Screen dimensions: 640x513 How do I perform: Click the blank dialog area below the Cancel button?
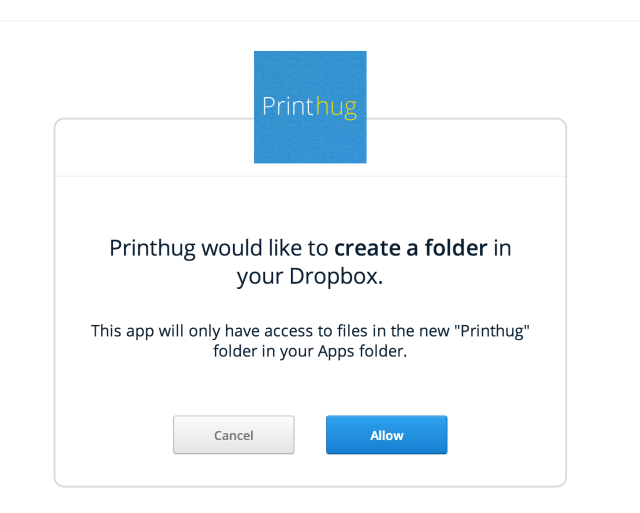[234, 470]
